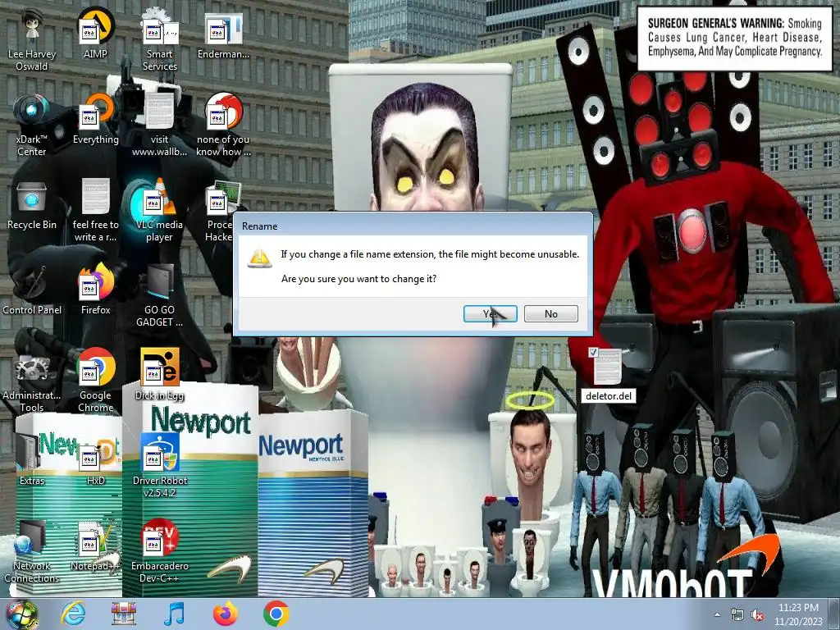840x630 pixels.
Task: Launch Internet Explorer from the taskbar
Action: pyautogui.click(x=73, y=614)
